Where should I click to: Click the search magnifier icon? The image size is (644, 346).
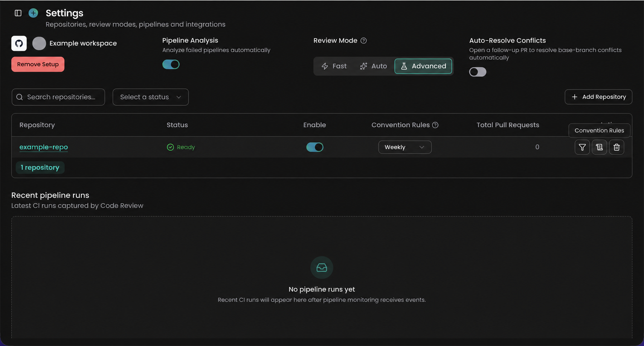20,97
